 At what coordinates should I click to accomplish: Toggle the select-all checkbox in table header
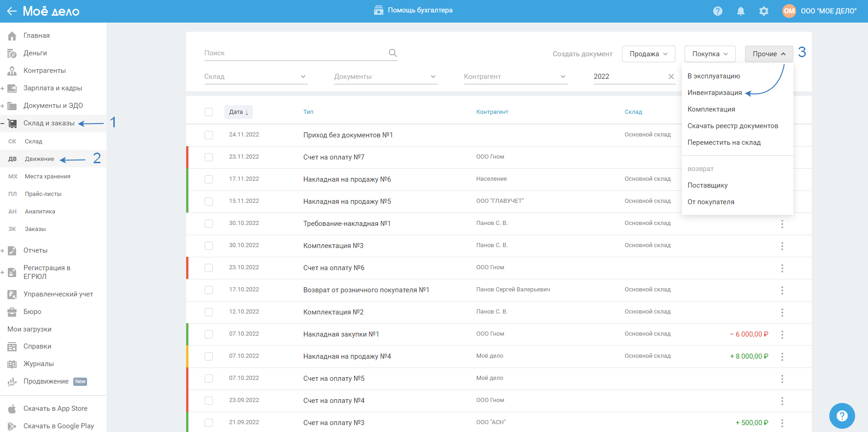point(209,112)
